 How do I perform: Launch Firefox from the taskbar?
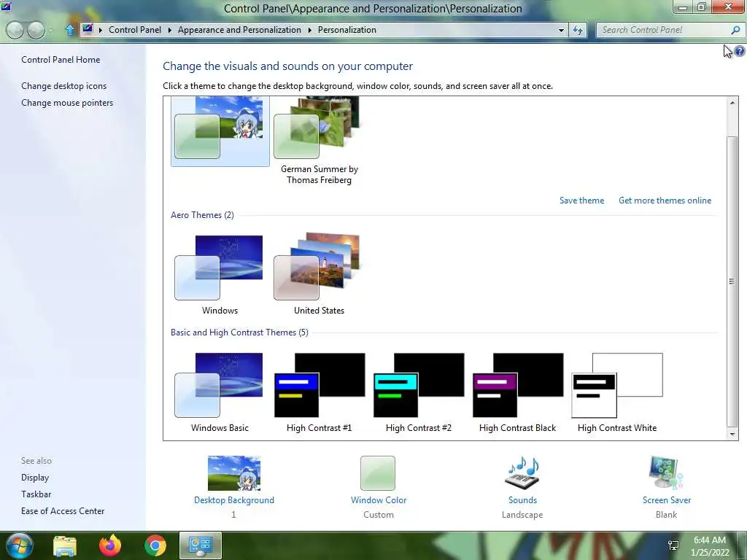tap(110, 545)
